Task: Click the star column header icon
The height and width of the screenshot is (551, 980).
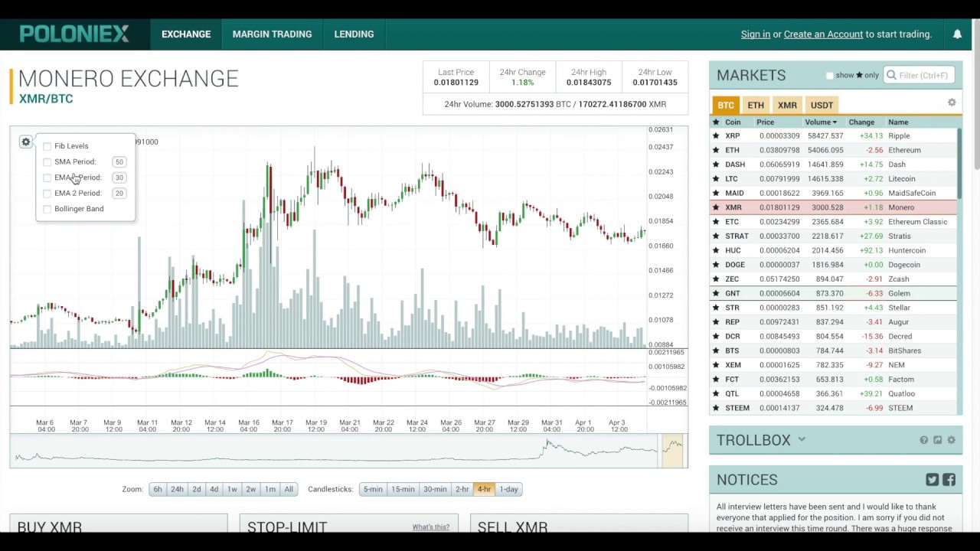Action: [716, 122]
